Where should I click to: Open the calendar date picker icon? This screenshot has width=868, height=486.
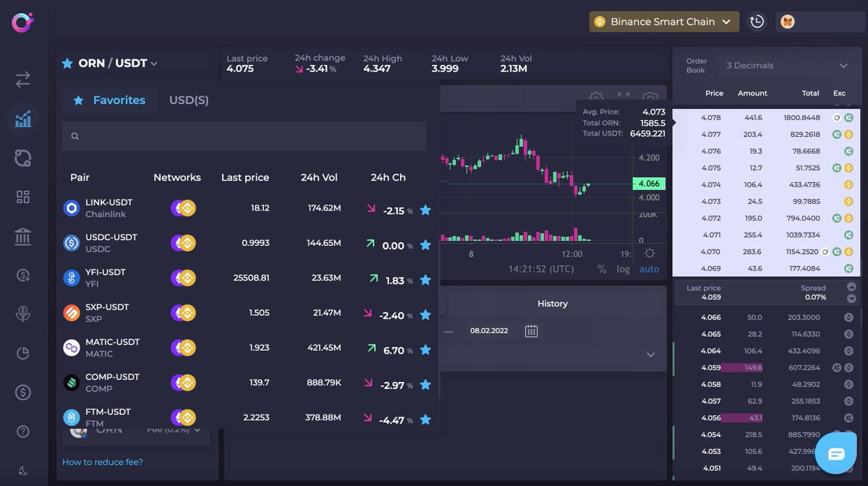[x=531, y=331]
